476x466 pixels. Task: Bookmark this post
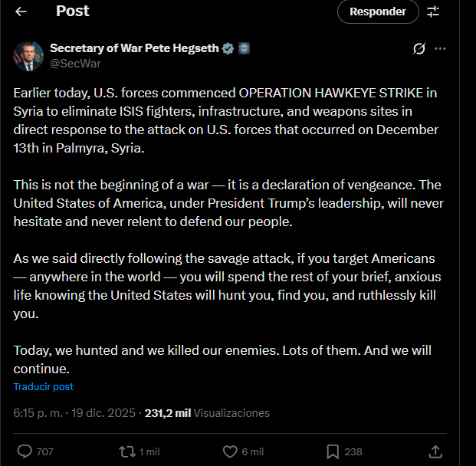[333, 451]
